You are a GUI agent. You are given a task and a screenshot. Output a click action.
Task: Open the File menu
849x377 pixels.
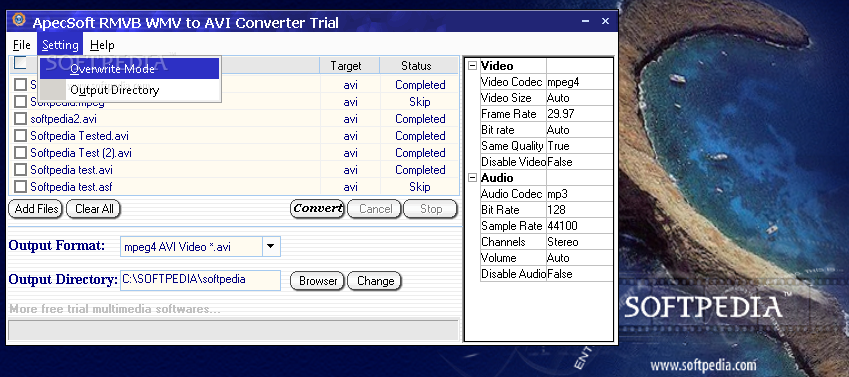click(22, 45)
